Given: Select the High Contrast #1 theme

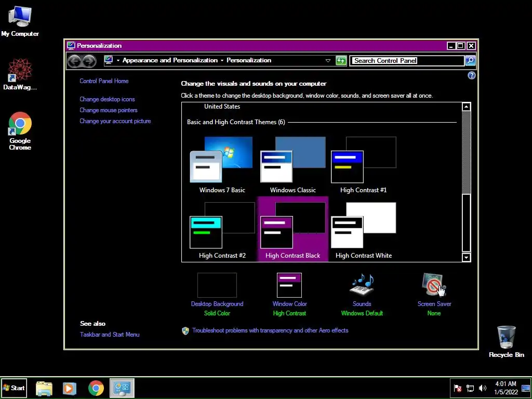Looking at the screenshot, I should [363, 165].
